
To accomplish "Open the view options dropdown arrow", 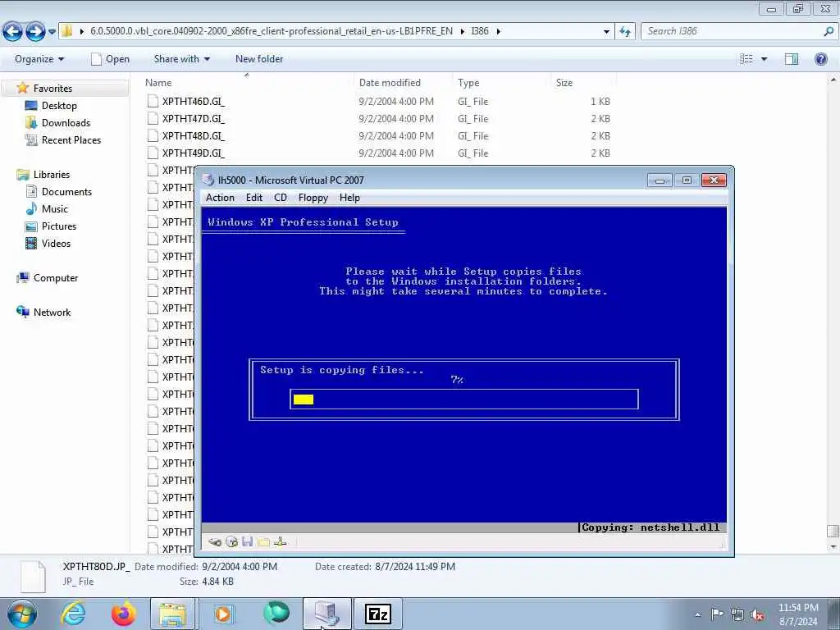I will [x=764, y=59].
